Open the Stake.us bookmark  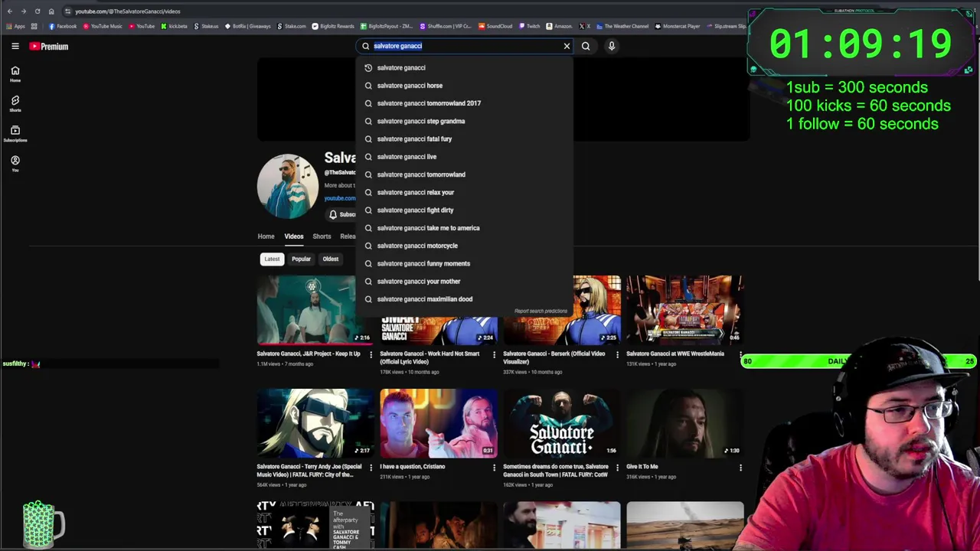tap(206, 26)
